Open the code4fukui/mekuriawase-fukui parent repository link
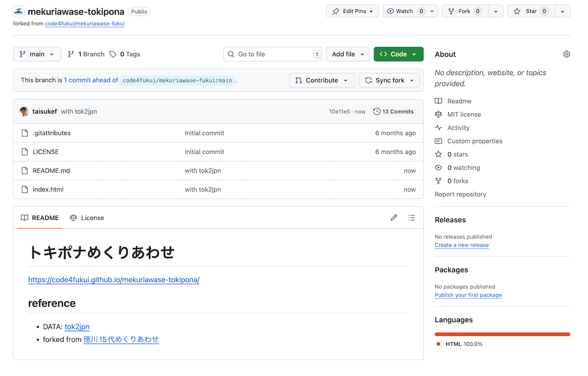 [85, 23]
